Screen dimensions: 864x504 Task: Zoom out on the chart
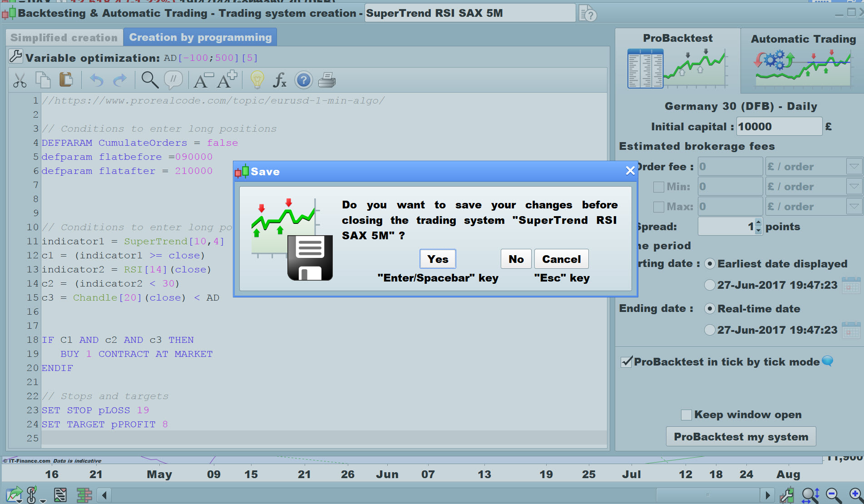tap(834, 494)
